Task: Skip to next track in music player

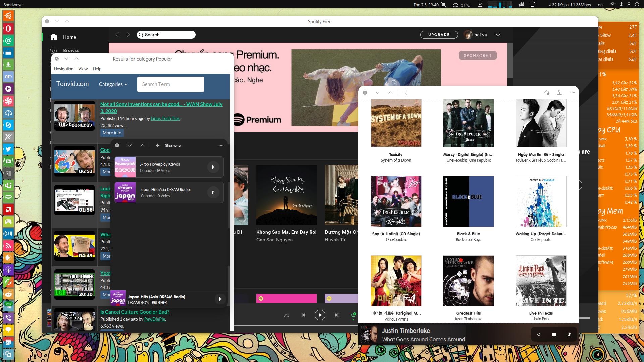Action: tap(570, 334)
